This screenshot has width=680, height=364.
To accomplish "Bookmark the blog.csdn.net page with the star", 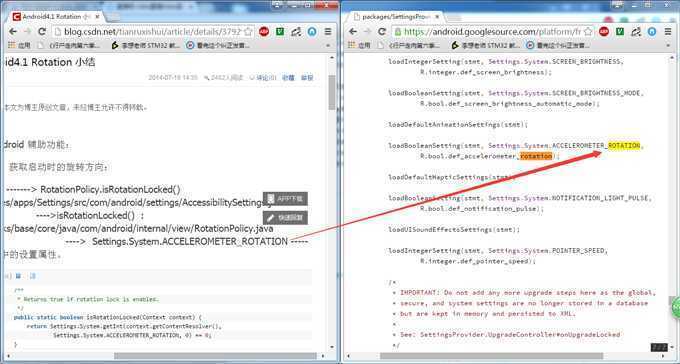I will pos(248,31).
